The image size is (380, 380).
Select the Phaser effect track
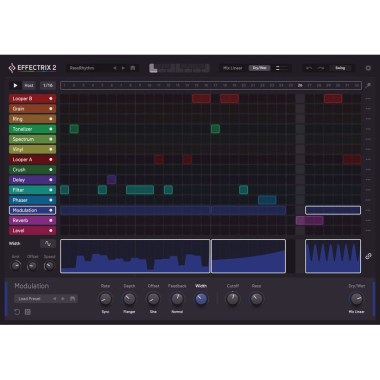coord(32,200)
